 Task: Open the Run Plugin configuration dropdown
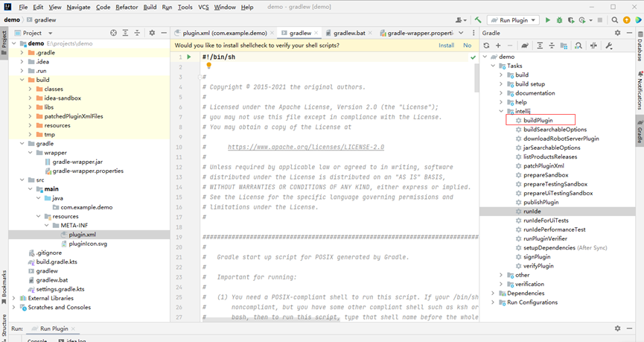(513, 19)
